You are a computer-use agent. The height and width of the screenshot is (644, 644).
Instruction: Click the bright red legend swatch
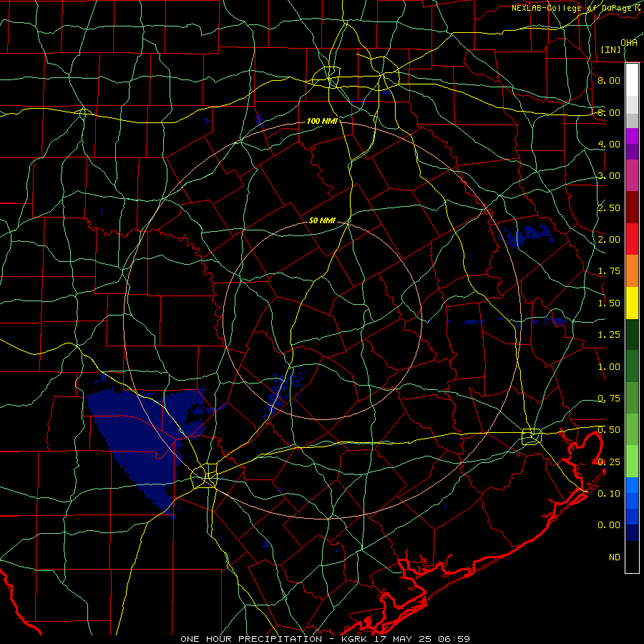point(632,239)
